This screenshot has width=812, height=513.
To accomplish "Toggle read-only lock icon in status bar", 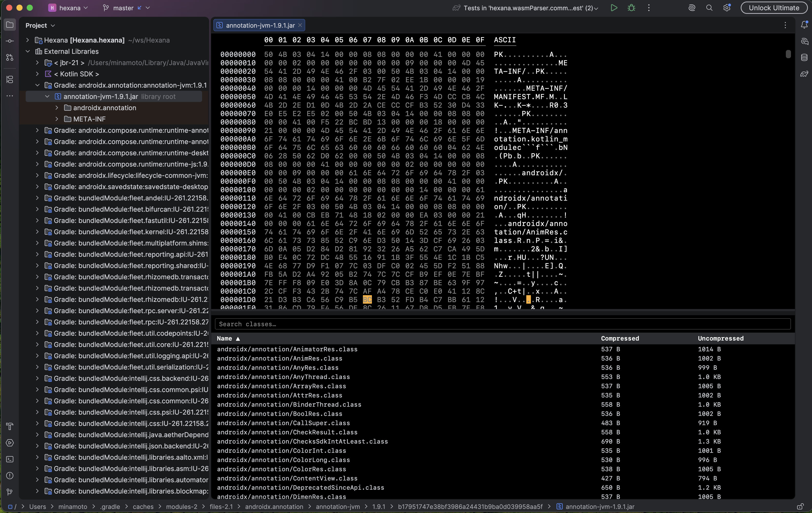I will click(800, 507).
